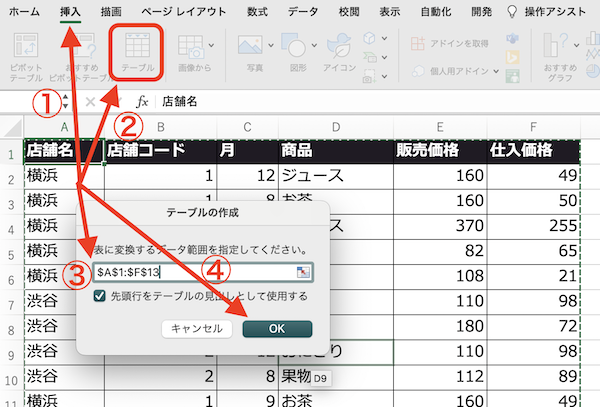This screenshot has height=407, width=600.
Task: Click the 操作アシスト lightbulb search
Action: tap(546, 12)
